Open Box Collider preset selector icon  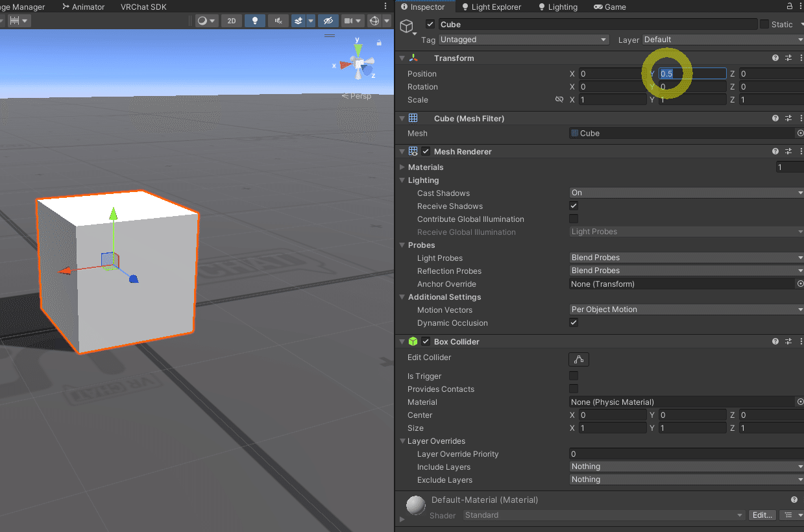[x=788, y=342]
